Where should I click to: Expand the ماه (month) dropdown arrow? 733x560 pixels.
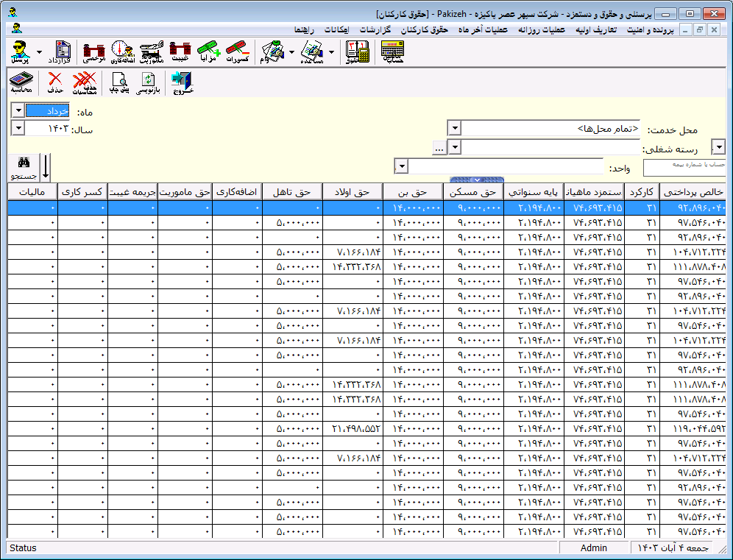[x=18, y=111]
